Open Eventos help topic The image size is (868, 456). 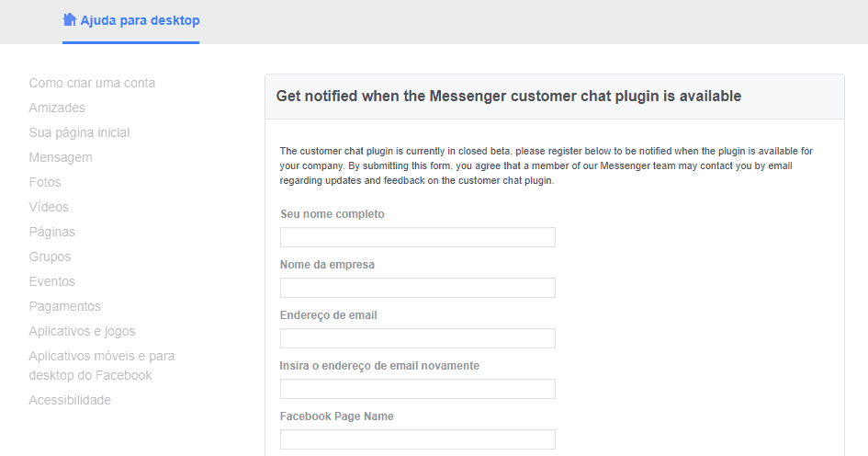52,281
